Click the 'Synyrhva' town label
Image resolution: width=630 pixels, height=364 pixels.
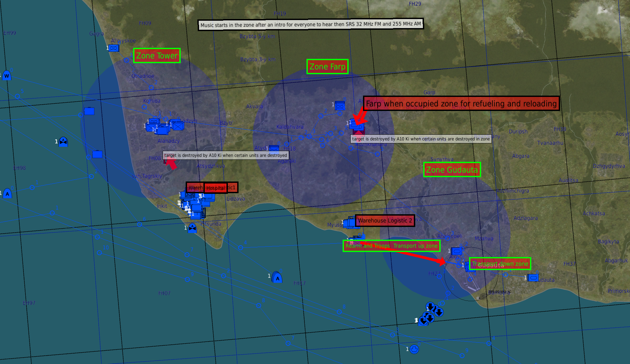[x=442, y=159]
